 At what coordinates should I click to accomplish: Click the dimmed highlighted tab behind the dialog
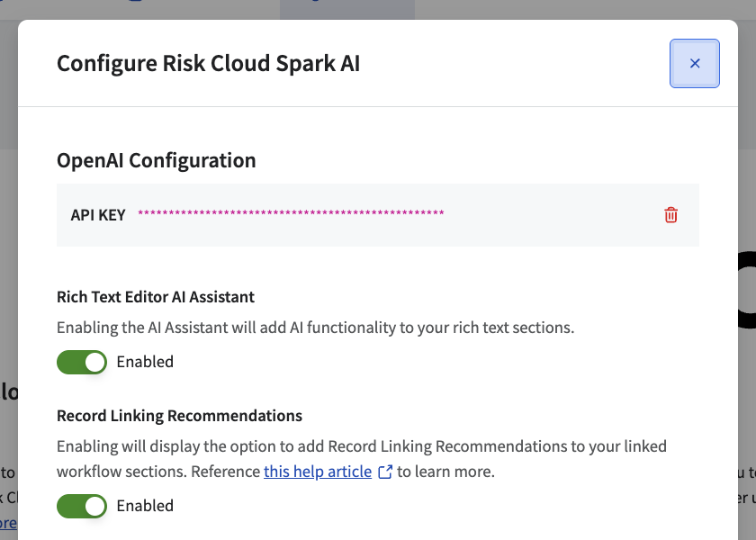click(347, 10)
